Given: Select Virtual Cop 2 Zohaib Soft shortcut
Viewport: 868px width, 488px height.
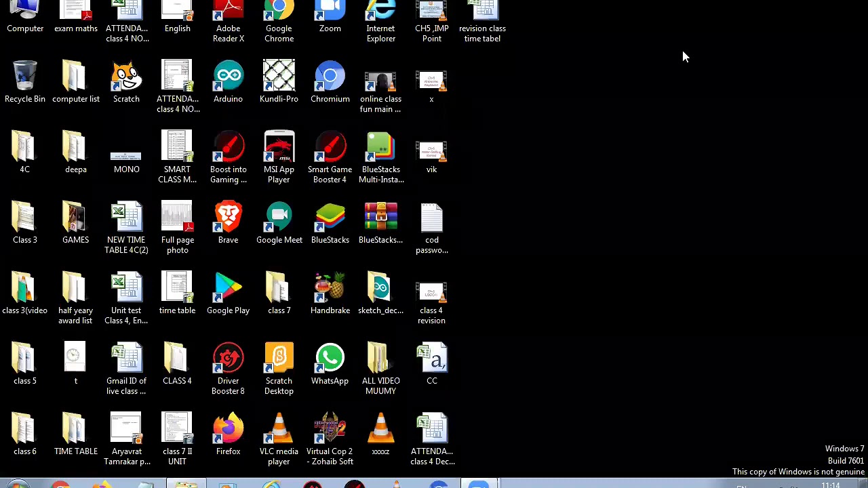Looking at the screenshot, I should pyautogui.click(x=330, y=439).
